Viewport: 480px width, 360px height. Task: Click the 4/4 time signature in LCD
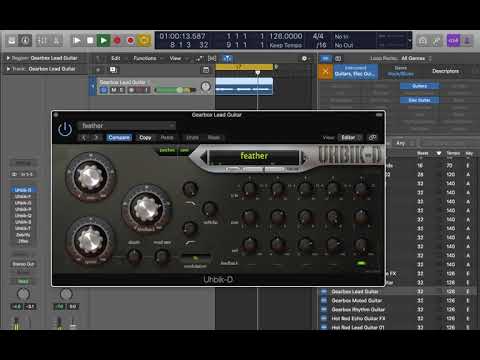(x=318, y=36)
